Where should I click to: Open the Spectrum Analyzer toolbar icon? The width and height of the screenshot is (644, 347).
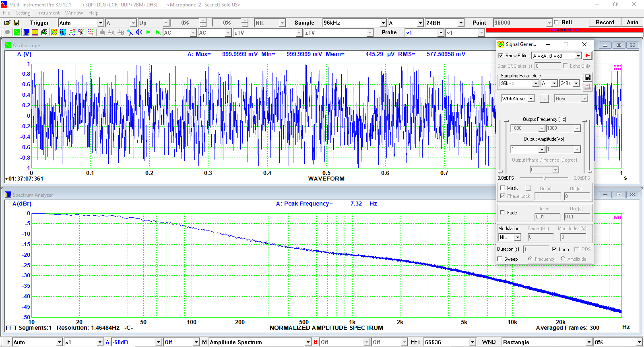click(26, 33)
